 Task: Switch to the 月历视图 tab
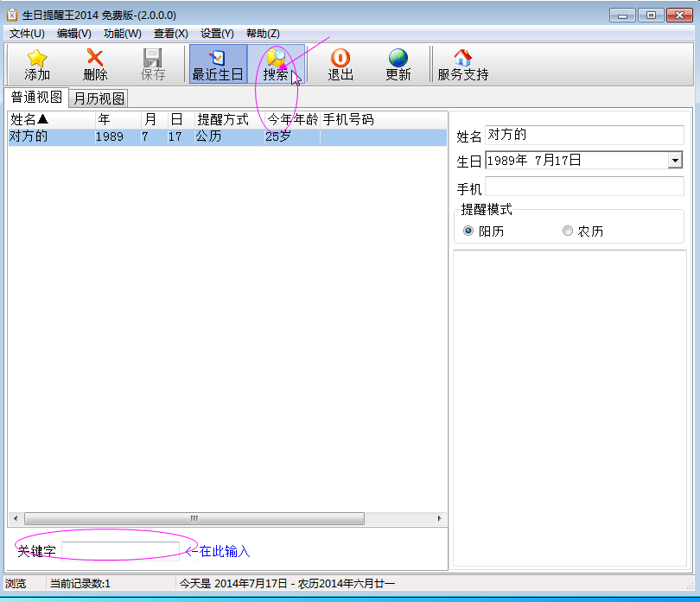pos(99,98)
